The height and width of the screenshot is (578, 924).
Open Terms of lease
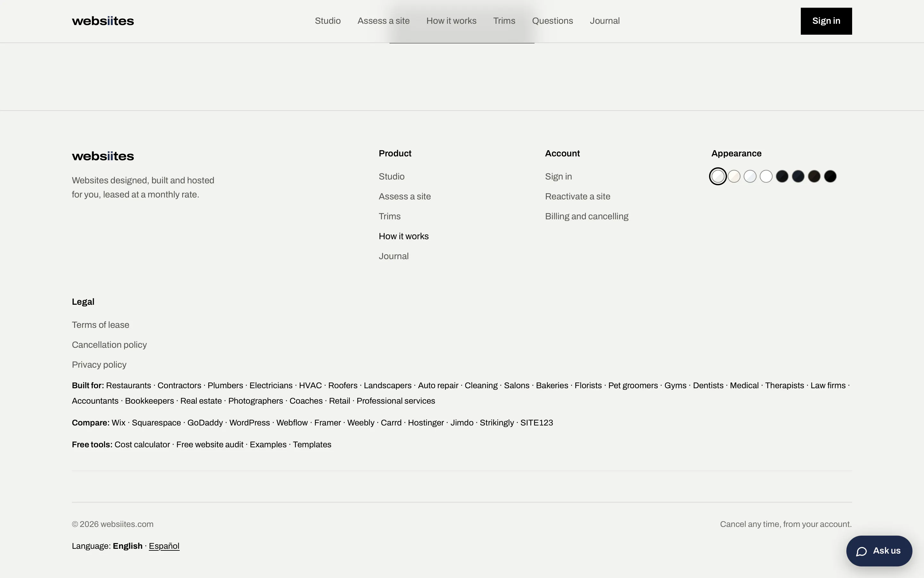click(100, 325)
